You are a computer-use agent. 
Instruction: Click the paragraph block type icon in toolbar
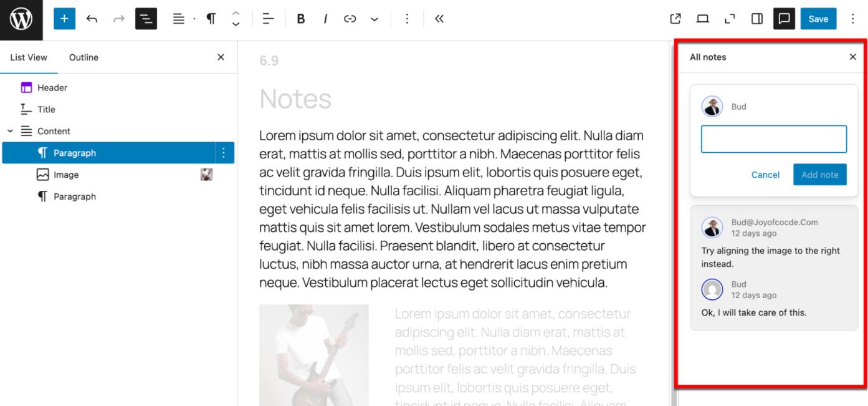click(211, 19)
